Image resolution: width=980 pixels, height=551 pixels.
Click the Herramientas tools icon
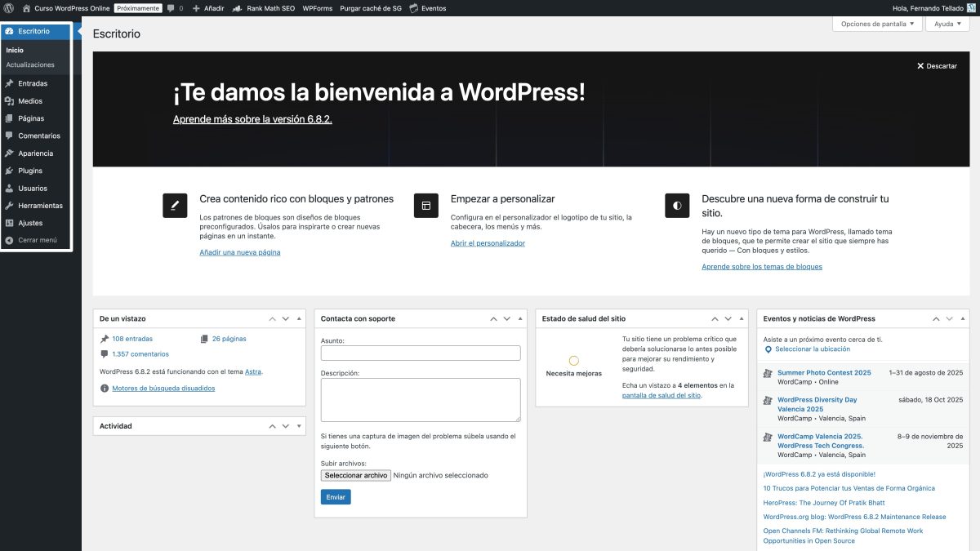tap(8, 205)
